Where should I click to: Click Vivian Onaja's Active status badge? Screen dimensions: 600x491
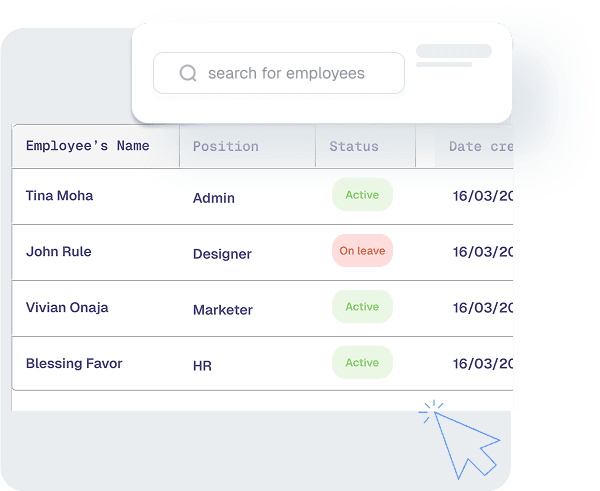tap(362, 306)
